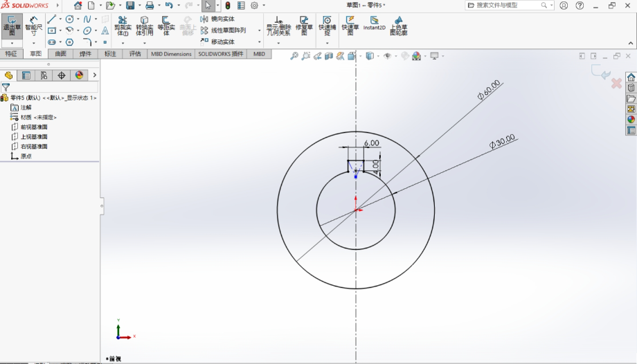Expand the Quick Snaps dropdown
This screenshot has width=637, height=364.
point(327,43)
